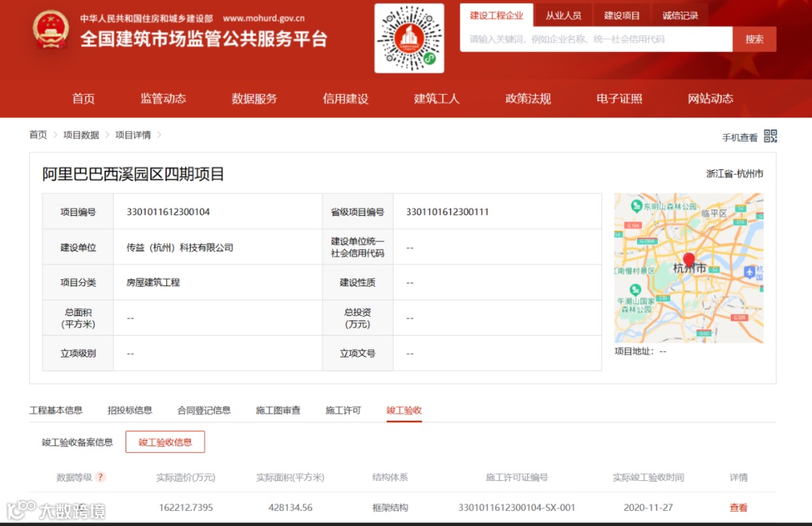This screenshot has width=812, height=526.
Task: Switch to the 竣工验收 tab
Action: click(x=404, y=410)
